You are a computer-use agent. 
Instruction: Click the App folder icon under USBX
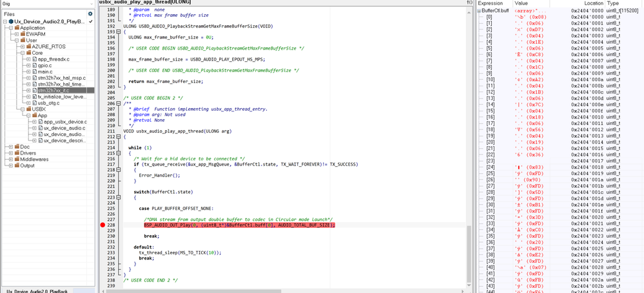pyautogui.click(x=35, y=115)
